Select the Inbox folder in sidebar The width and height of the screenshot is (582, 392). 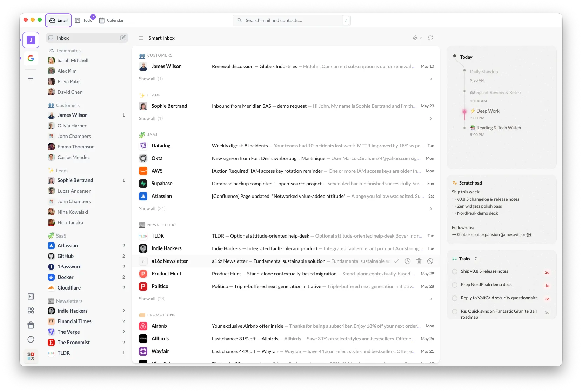click(87, 38)
